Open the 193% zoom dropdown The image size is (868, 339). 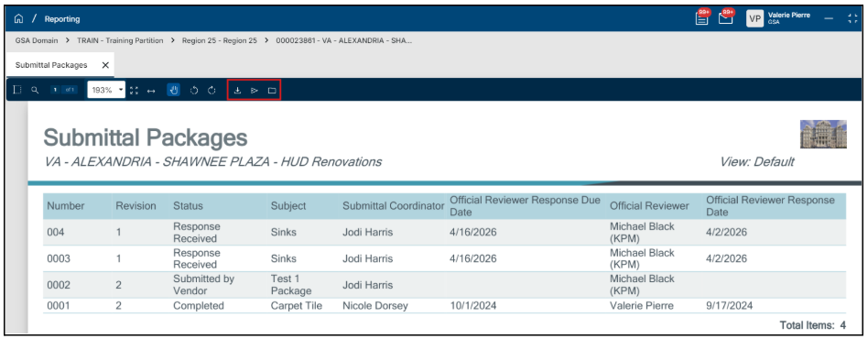tap(106, 90)
